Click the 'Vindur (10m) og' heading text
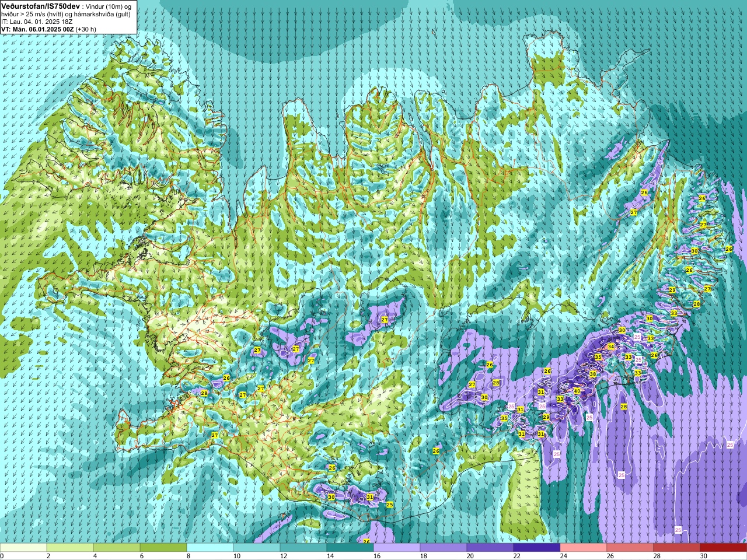The width and height of the screenshot is (747, 560). click(110, 6)
